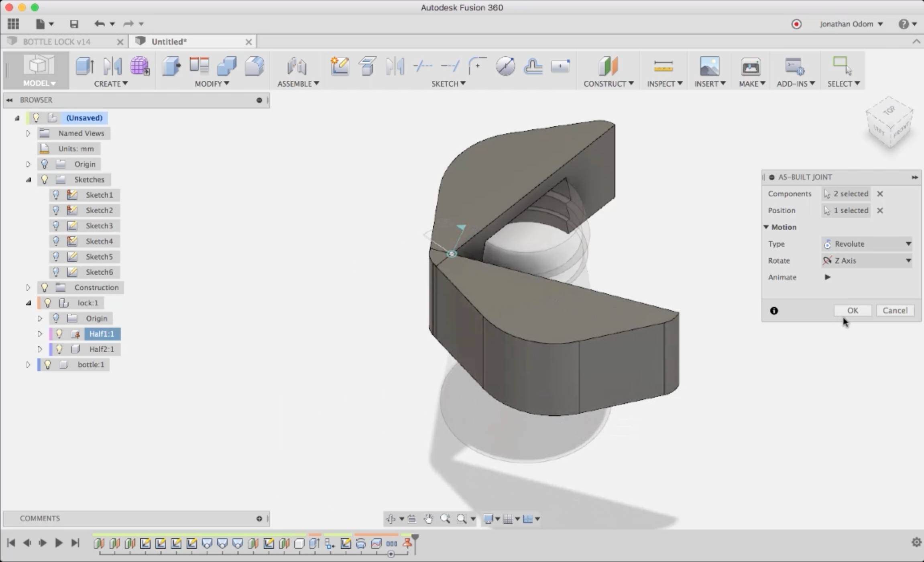This screenshot has height=562, width=924.
Task: Select the Joint icon above Assemble
Action: point(297,66)
